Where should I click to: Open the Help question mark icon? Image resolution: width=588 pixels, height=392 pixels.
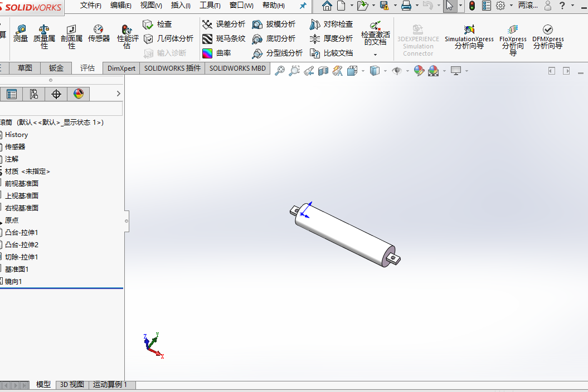coord(562,6)
